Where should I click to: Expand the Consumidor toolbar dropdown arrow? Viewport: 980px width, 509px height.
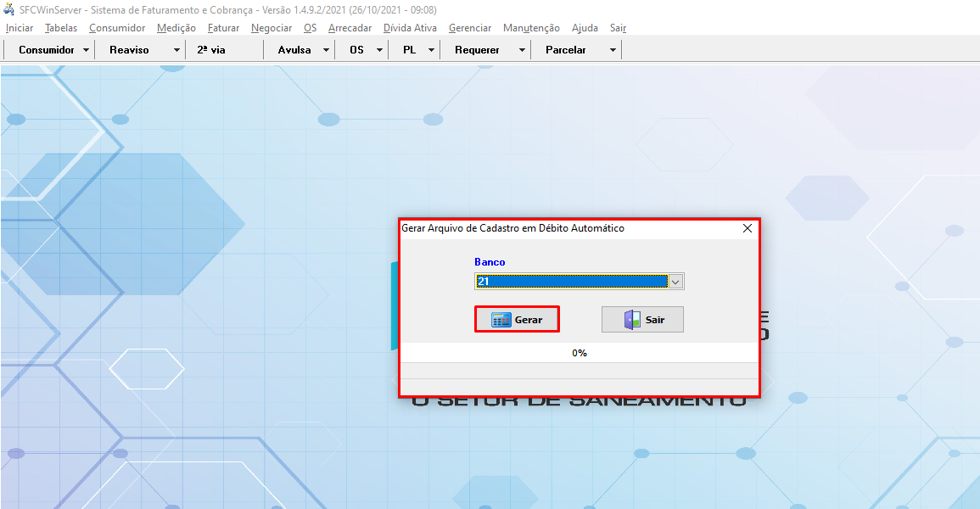pyautogui.click(x=87, y=50)
